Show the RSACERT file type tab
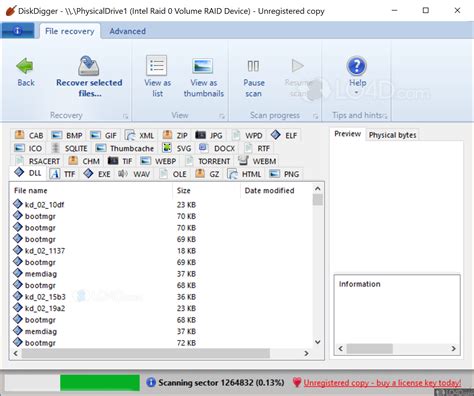Screen dimensions: 474x396 point(37,161)
